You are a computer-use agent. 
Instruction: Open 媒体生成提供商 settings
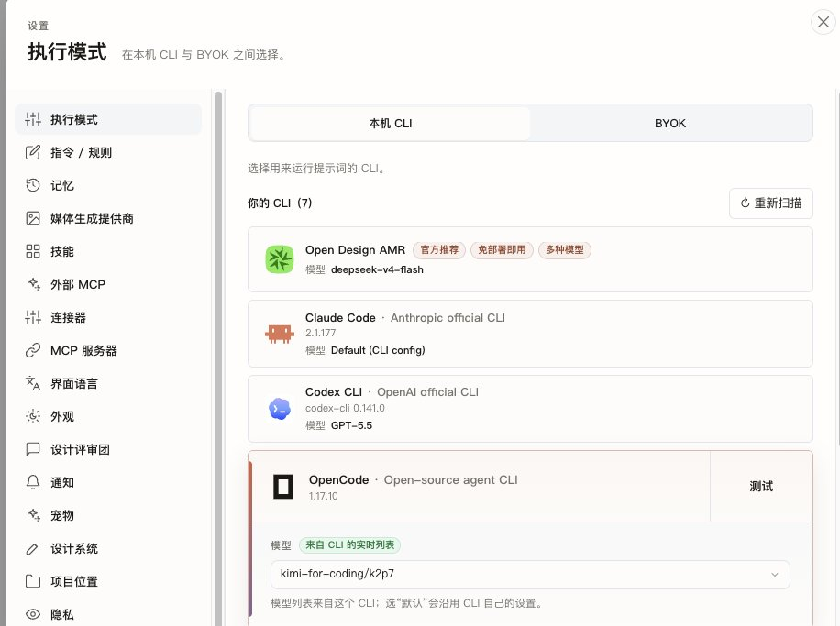click(108, 218)
